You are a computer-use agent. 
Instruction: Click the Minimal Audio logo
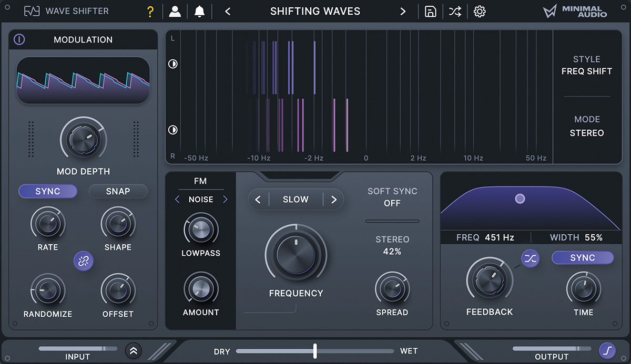[575, 12]
